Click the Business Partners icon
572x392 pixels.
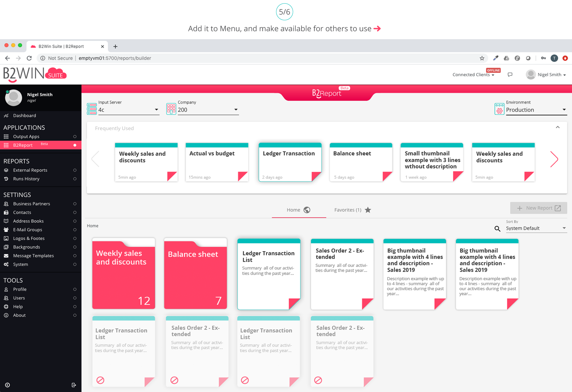click(x=6, y=204)
